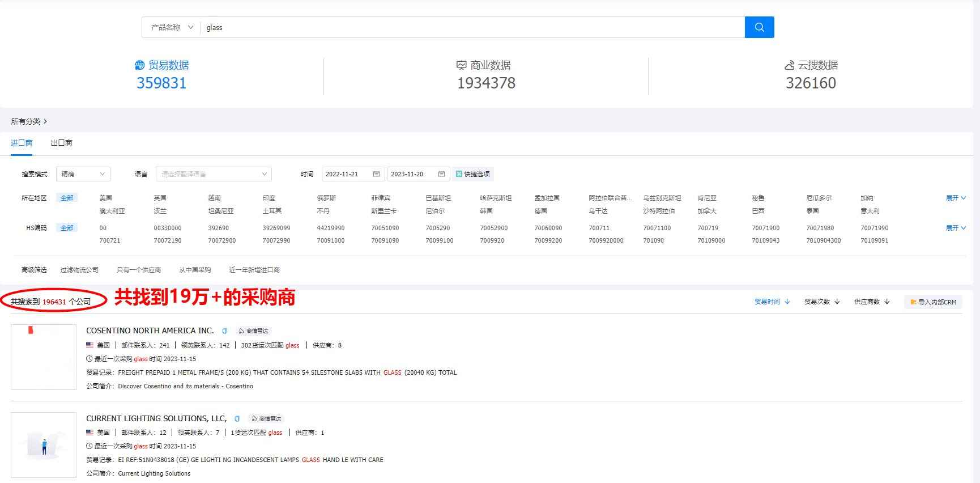Click the blue search magnifier button
The width and height of the screenshot is (980, 483).
(759, 27)
